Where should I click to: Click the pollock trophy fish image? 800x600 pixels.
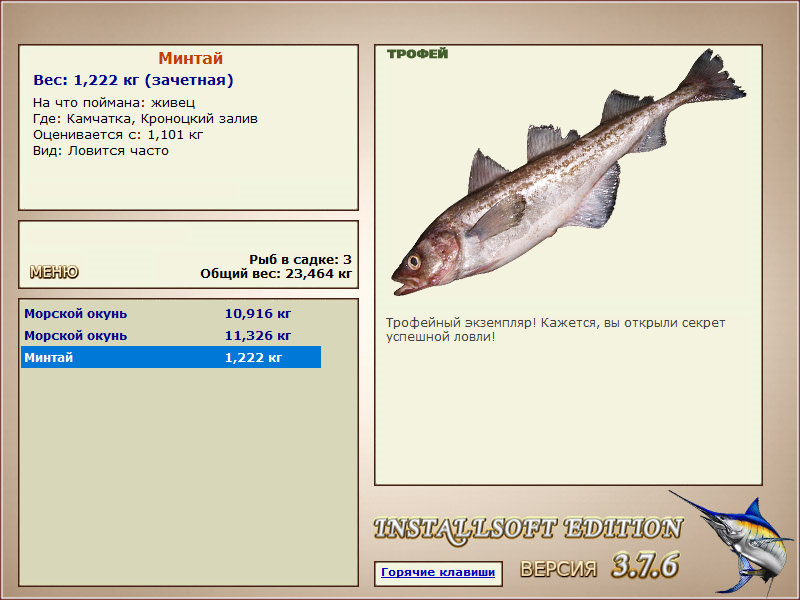568,173
